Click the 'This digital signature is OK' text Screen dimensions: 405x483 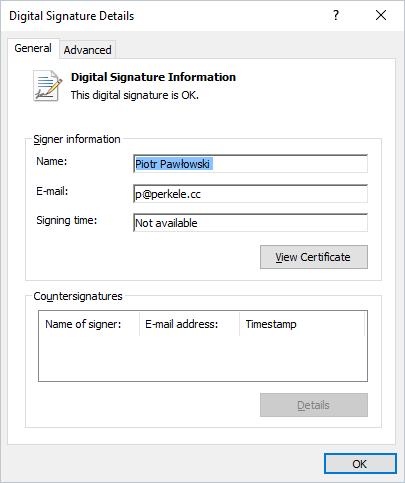(135, 95)
